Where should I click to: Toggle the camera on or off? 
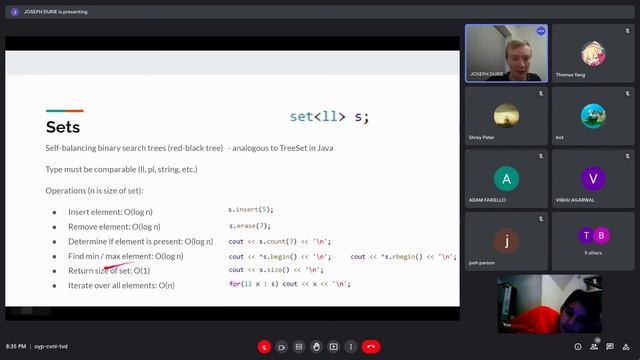pos(282,347)
